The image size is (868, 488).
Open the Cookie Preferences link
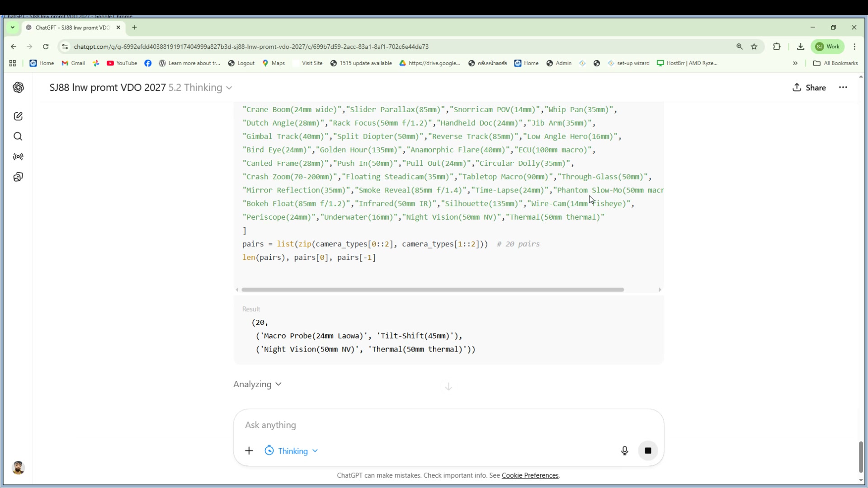pyautogui.click(x=530, y=475)
